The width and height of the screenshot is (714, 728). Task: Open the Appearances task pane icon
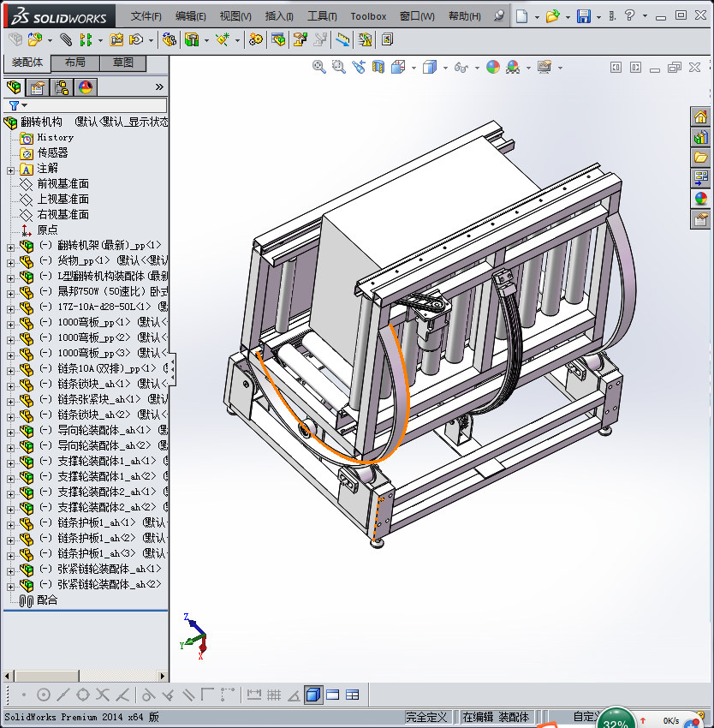tap(700, 199)
